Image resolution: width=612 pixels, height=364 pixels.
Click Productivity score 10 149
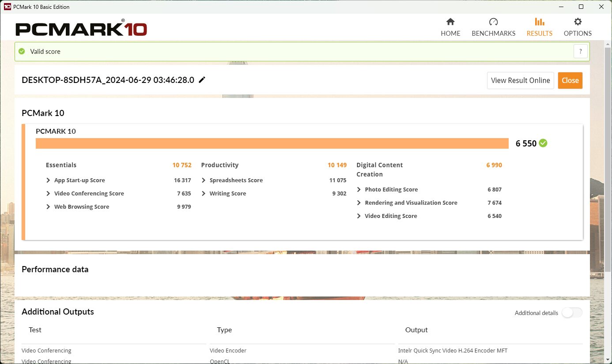[337, 165]
